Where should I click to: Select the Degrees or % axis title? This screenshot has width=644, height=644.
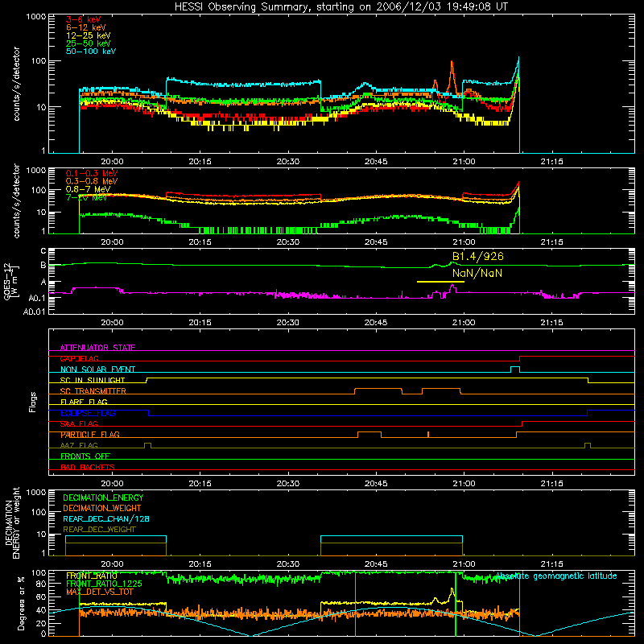[x=21, y=604]
